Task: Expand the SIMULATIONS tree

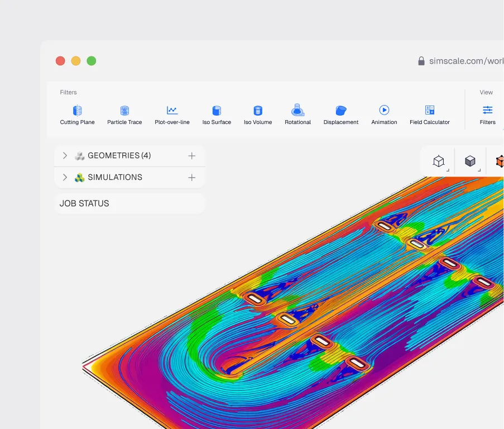Action: coord(65,177)
